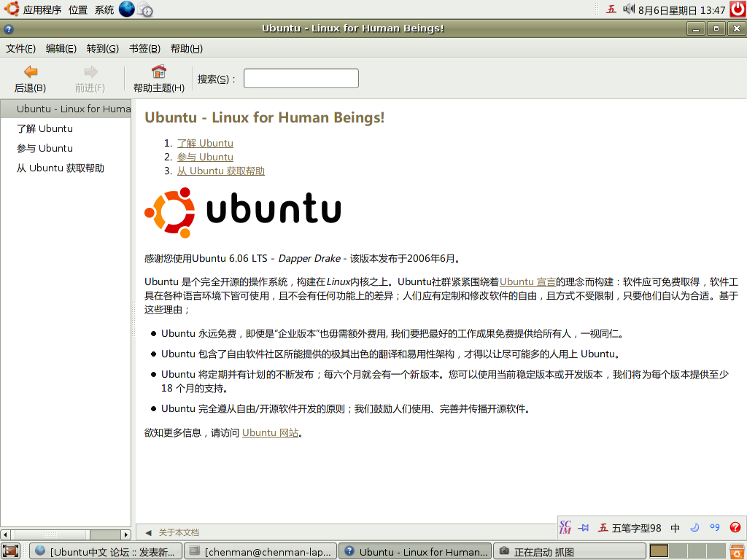The height and width of the screenshot is (560, 747).
Task: Click the Ubuntu logo in the top panel
Action: coord(12,9)
